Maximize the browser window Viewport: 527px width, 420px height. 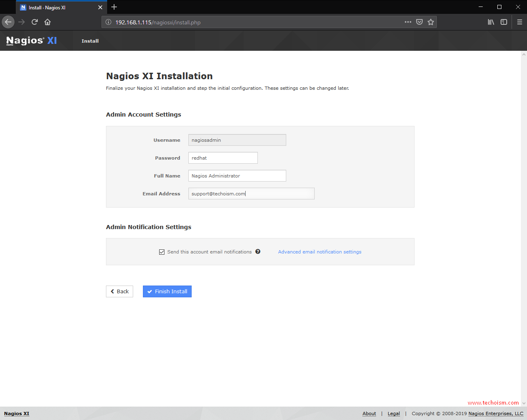pos(499,7)
